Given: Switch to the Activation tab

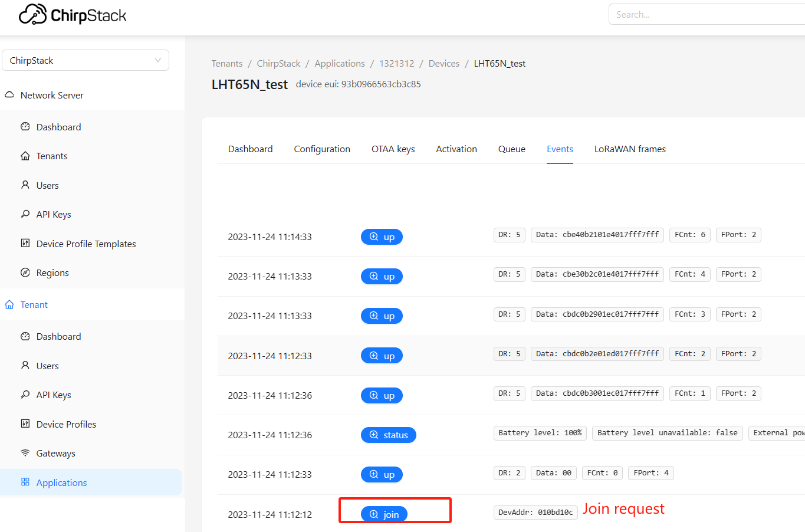Looking at the screenshot, I should (456, 149).
